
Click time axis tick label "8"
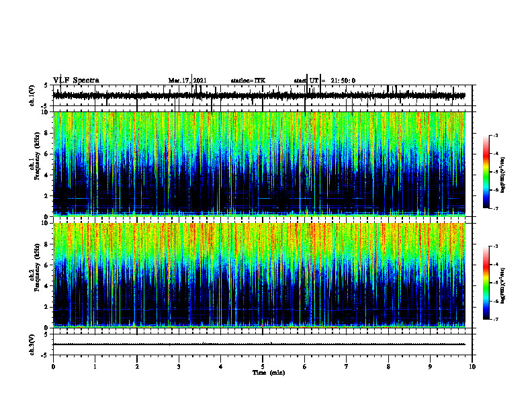pos(388,367)
